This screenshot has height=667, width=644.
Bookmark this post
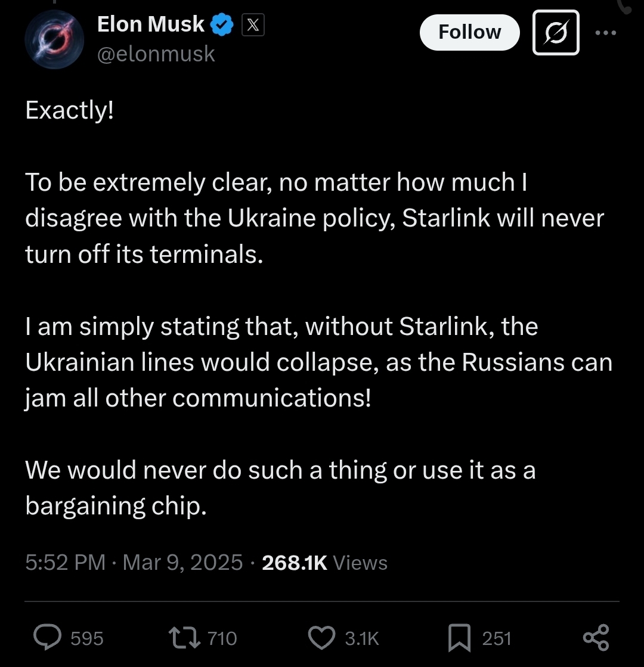459,637
